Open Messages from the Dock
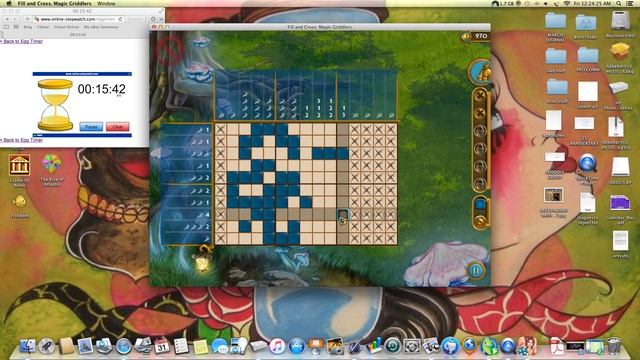Viewport: 640px width, 360px height. (220, 346)
